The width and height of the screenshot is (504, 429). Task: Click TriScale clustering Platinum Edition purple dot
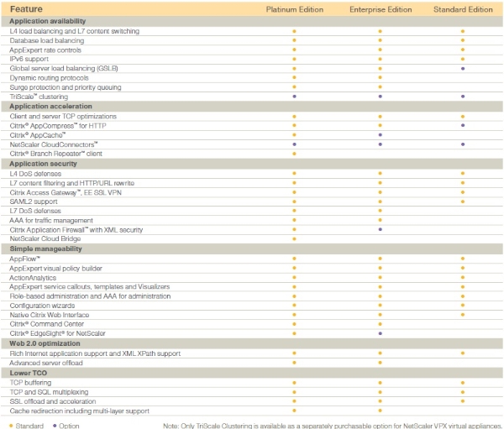pos(294,97)
